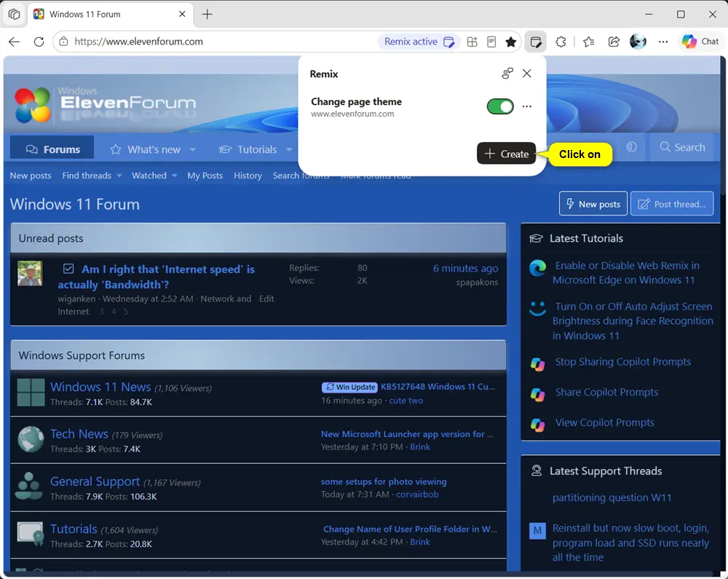The image size is (728, 579).
Task: Open the split screen icon
Action: click(x=472, y=42)
